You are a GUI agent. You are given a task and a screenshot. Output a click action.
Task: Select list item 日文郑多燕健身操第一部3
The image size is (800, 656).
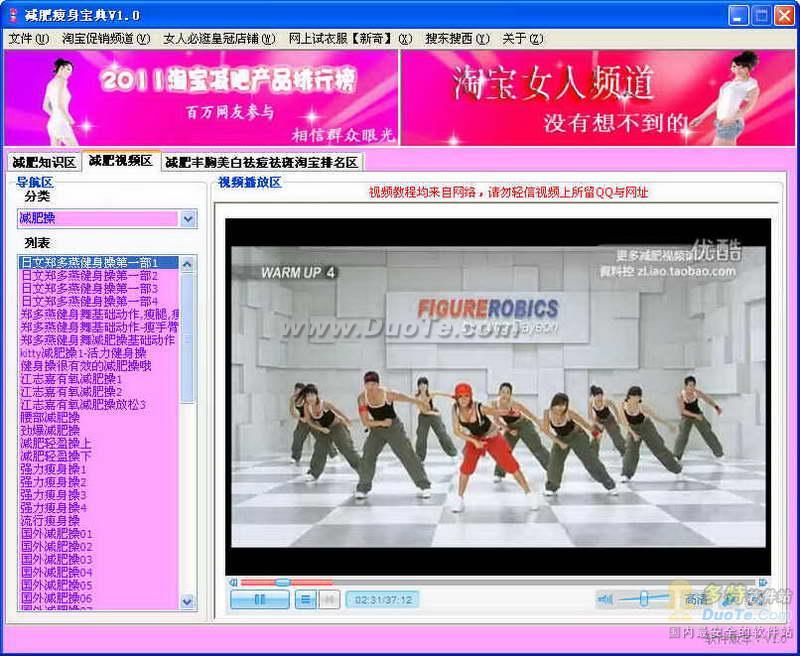tap(98, 289)
